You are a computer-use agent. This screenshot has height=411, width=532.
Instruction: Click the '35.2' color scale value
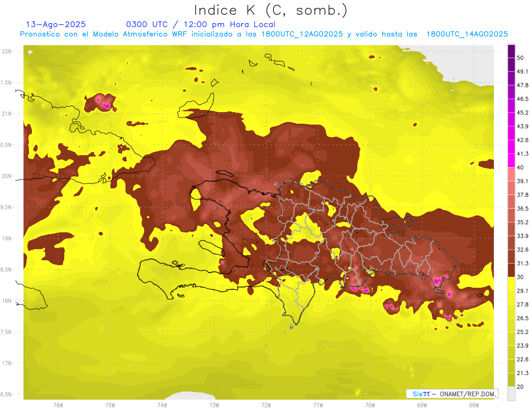click(x=523, y=222)
